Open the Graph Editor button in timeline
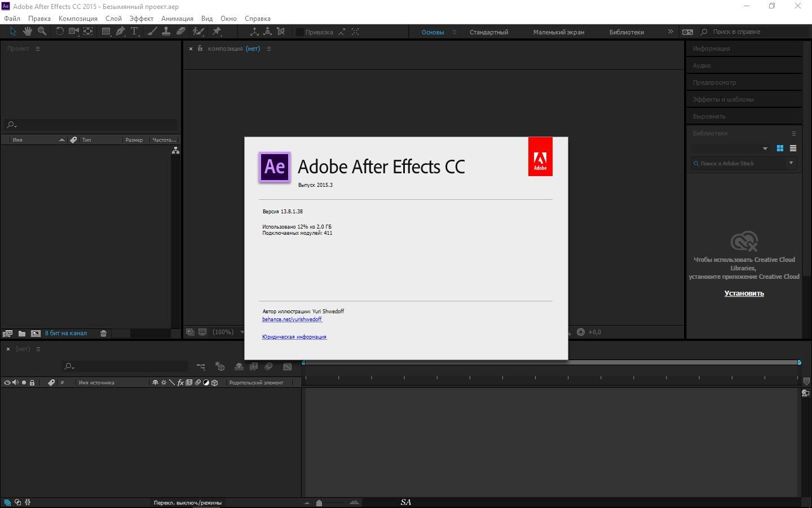 [288, 367]
